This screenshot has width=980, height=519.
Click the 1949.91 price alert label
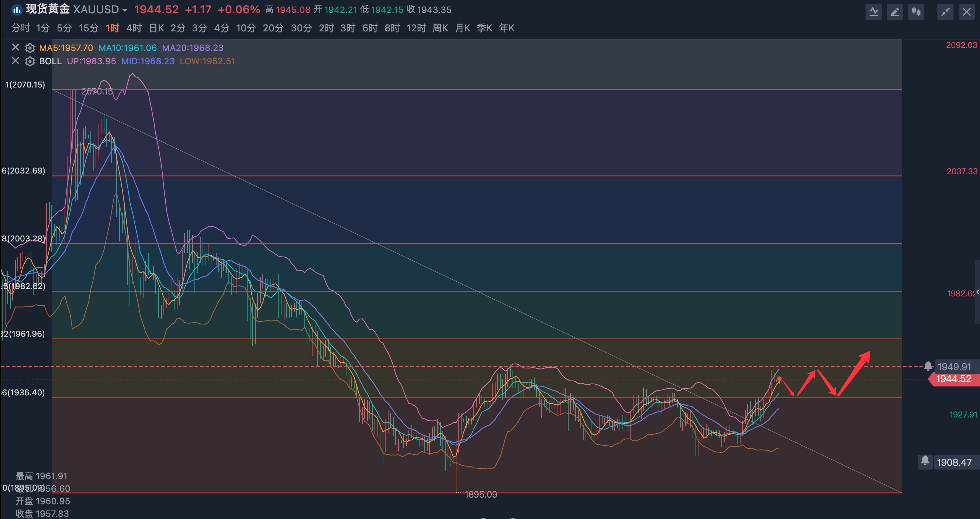pyautogui.click(x=954, y=367)
